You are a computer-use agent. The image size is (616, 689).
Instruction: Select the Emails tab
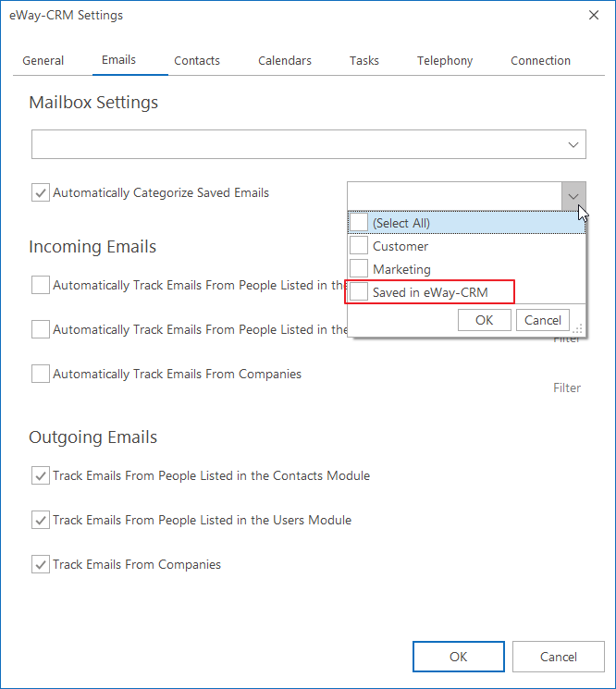(x=118, y=60)
